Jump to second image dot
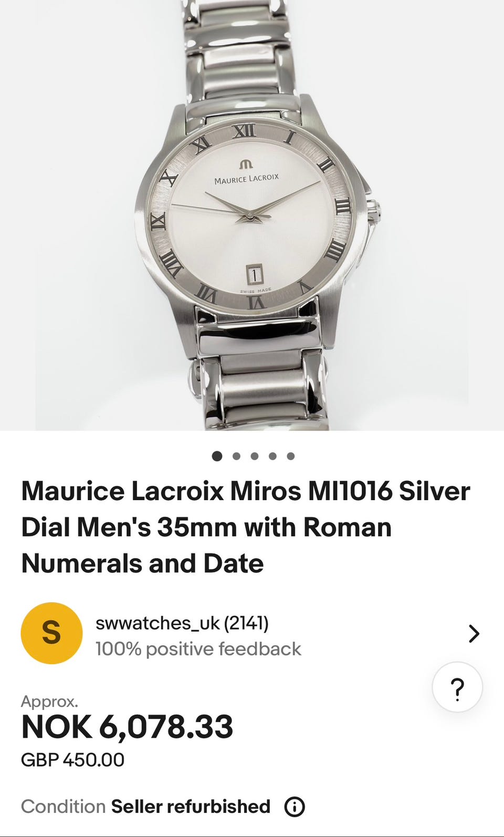Screen dimensions: 504x837 [236, 456]
